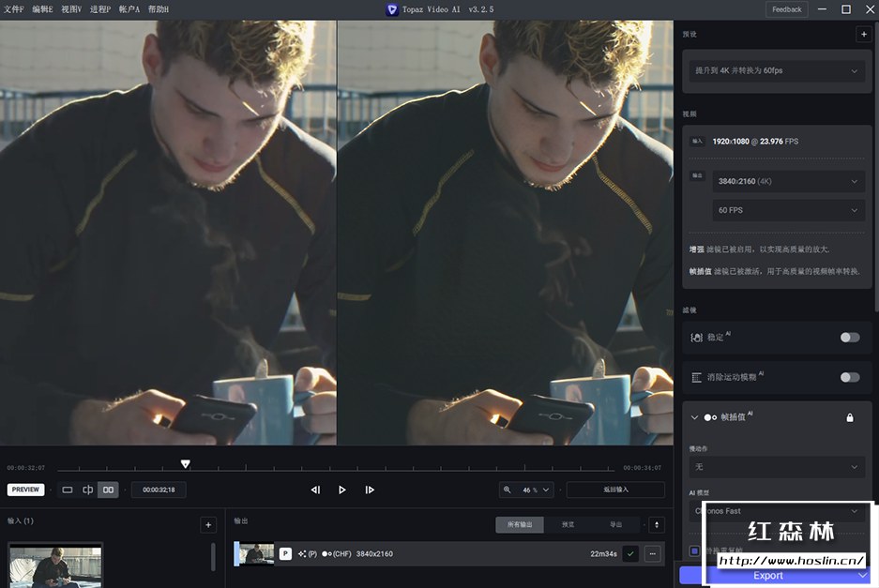879x588 pixels.
Task: Click the 消除运动模糊 motion deblur icon
Action: pos(696,377)
